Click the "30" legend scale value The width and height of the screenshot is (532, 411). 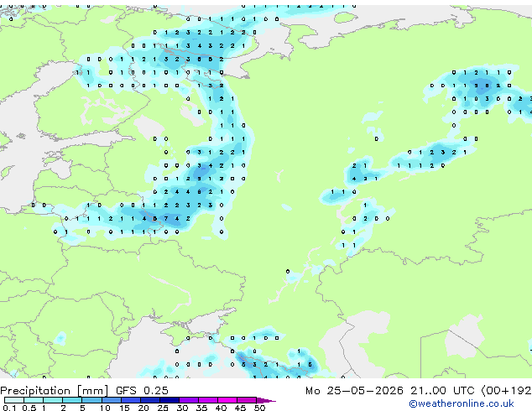(x=182, y=408)
